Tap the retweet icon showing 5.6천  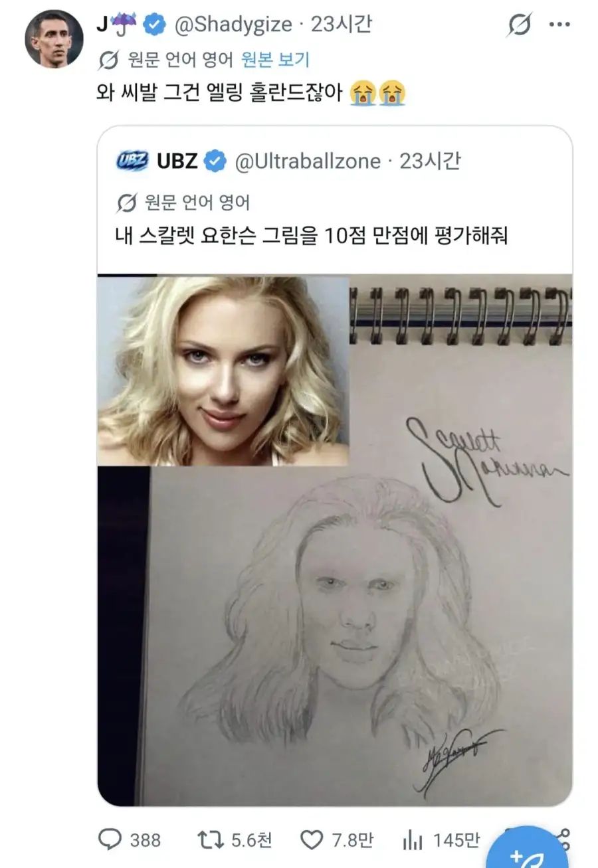[x=211, y=840]
